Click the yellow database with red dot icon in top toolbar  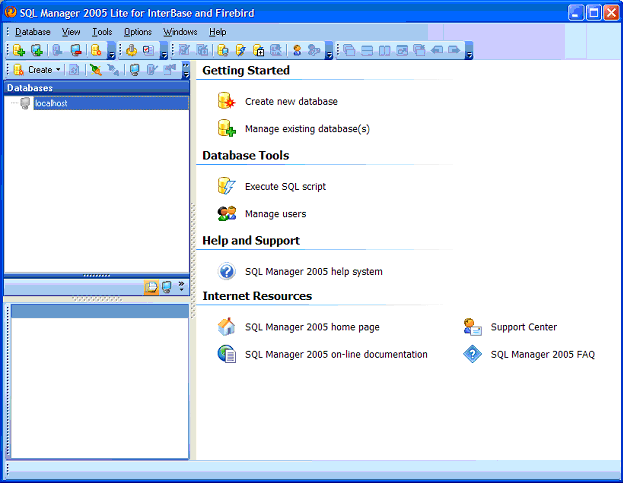pyautogui.click(x=96, y=50)
